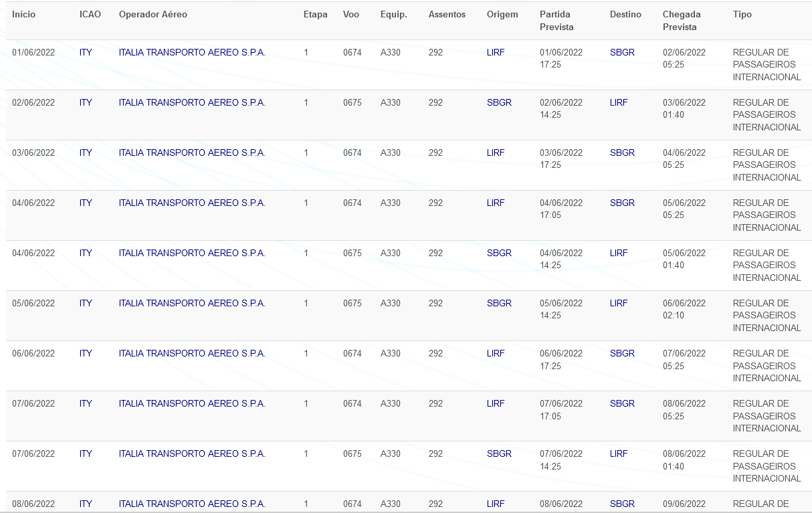The image size is (812, 513).
Task: Click destination SBGR in the 06/06/2022 row
Action: [x=622, y=353]
